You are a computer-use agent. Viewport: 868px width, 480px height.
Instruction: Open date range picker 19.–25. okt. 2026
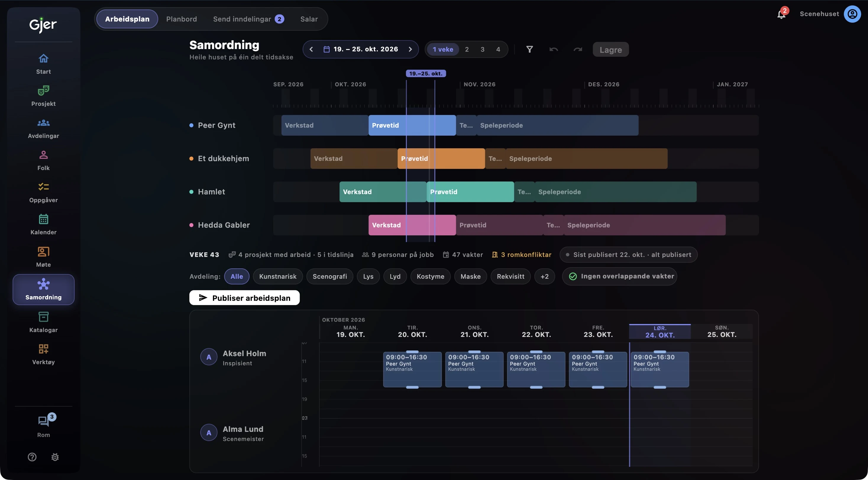tap(361, 49)
